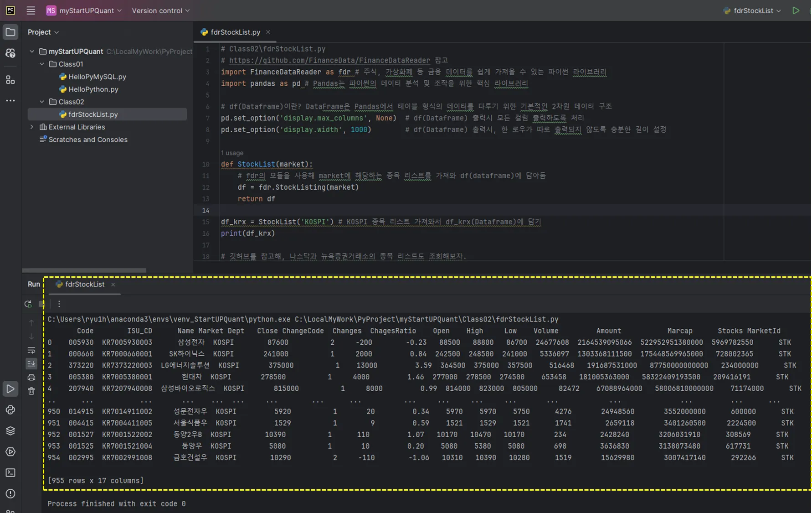Expand External Libraries node
Screen dimensions: 812x513
pyautogui.click(x=32, y=127)
